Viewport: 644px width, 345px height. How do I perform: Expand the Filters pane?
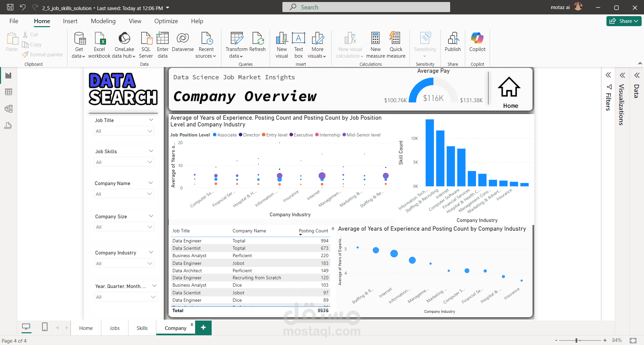(608, 75)
